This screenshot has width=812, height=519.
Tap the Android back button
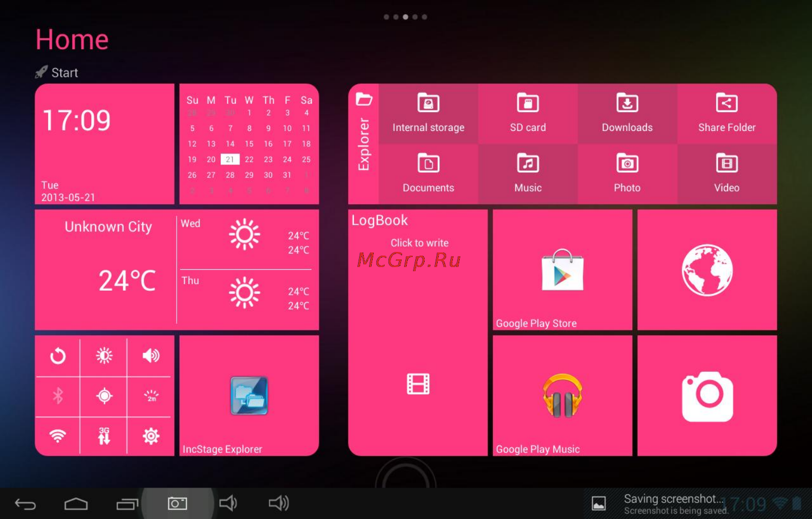point(25,504)
